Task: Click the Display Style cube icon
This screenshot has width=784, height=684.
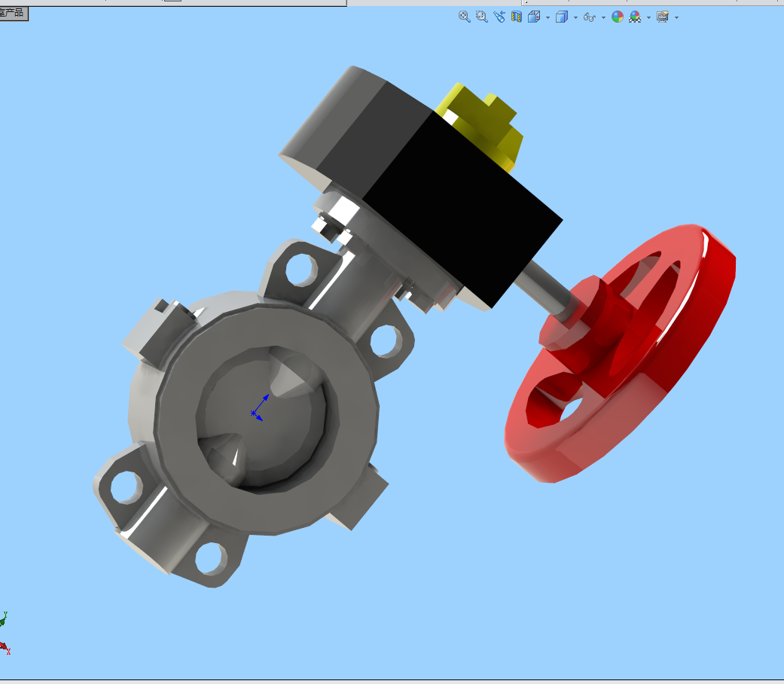Action: (x=562, y=17)
